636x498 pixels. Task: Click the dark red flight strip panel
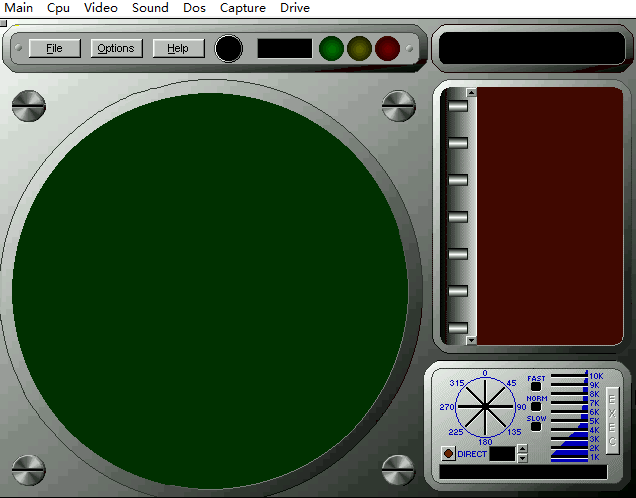[550, 216]
